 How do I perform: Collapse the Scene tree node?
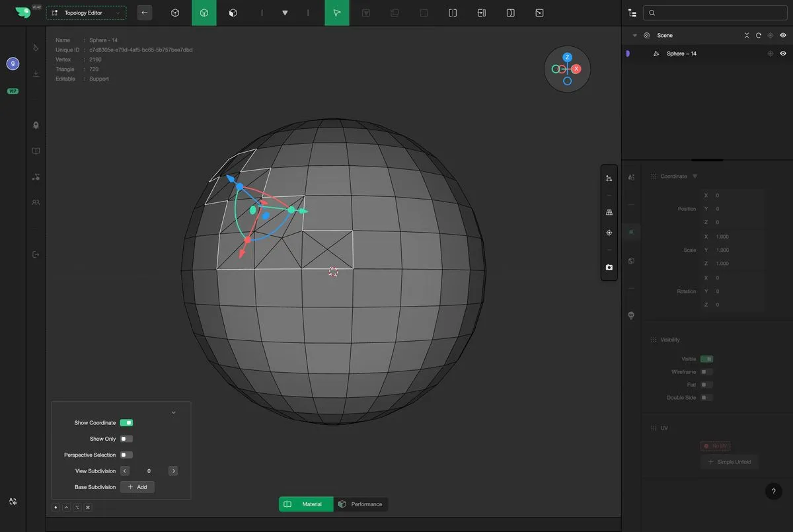click(635, 35)
